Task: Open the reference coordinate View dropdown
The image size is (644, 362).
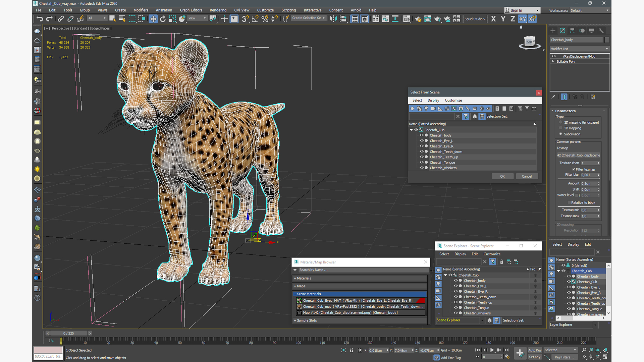Action: pos(197,18)
